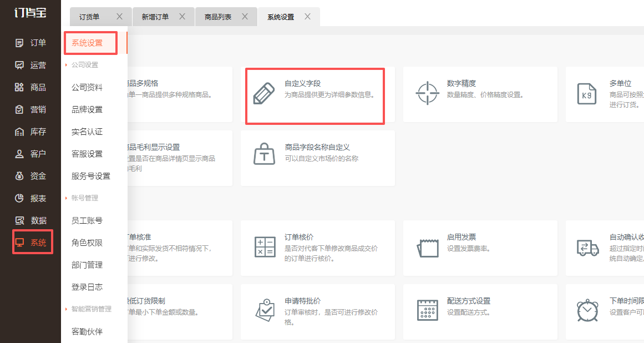Image resolution: width=644 pixels, height=343 pixels.
Task: Switch to the 系统设置 tab
Action: pyautogui.click(x=289, y=17)
